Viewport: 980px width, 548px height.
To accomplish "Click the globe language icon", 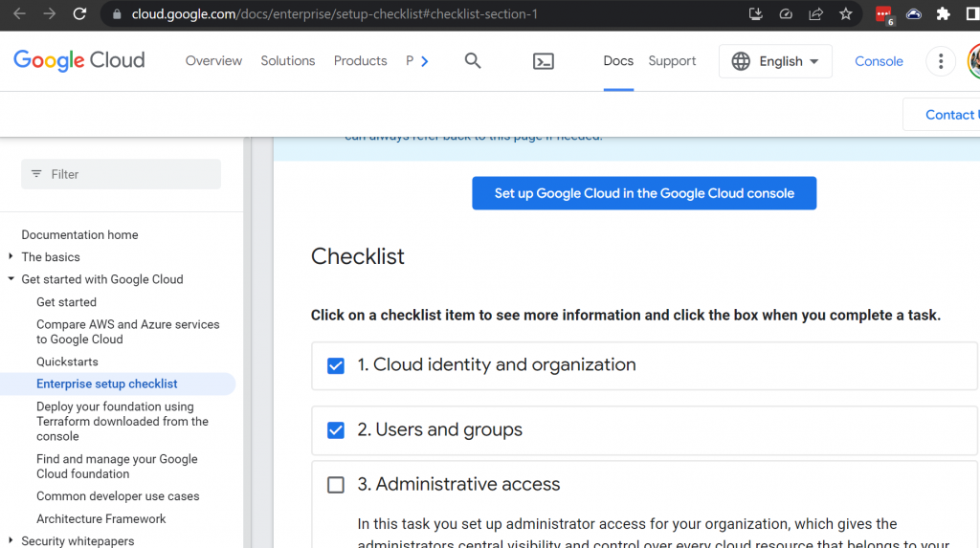I will pos(741,61).
